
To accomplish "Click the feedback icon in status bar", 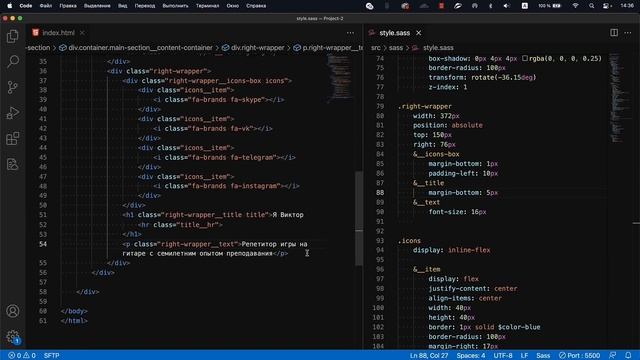I will pyautogui.click(x=613, y=356).
